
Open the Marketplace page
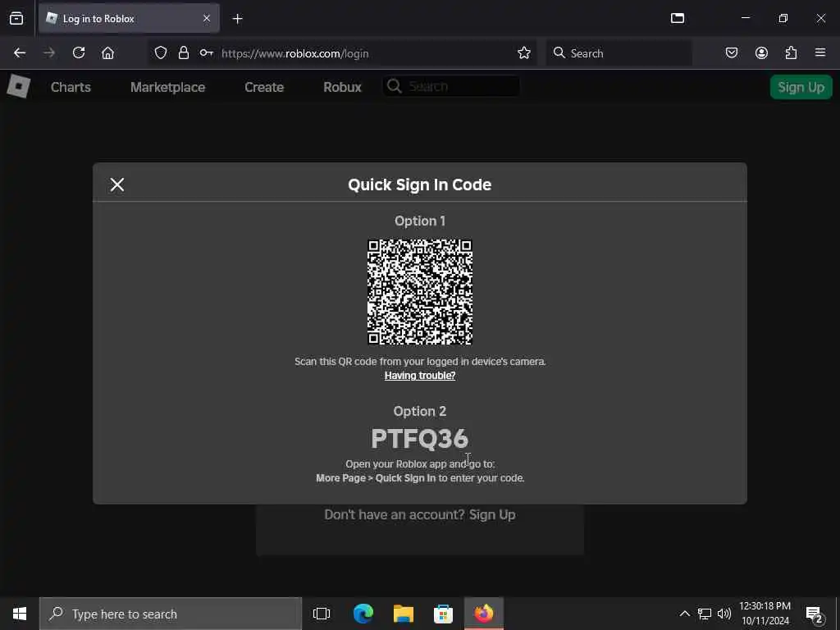point(167,87)
